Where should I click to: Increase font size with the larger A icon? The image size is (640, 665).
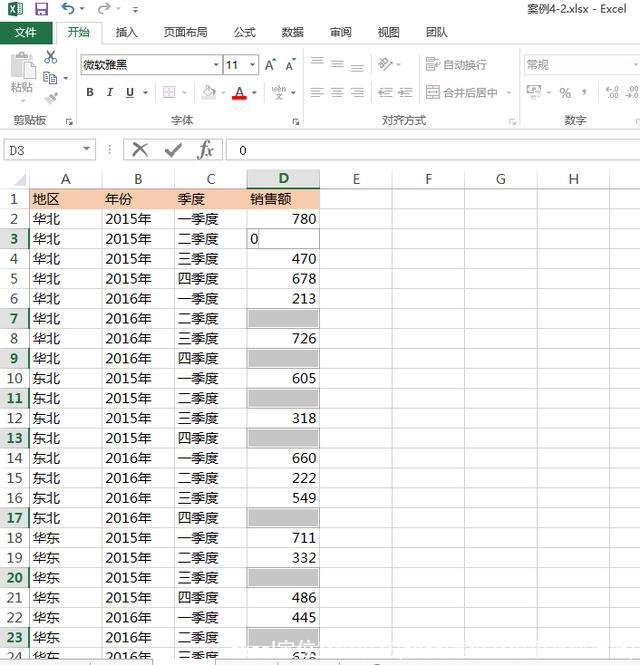point(271,65)
